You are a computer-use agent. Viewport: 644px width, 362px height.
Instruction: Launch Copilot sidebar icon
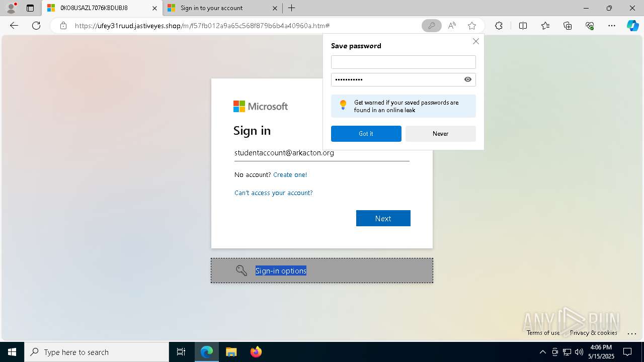[x=632, y=26]
